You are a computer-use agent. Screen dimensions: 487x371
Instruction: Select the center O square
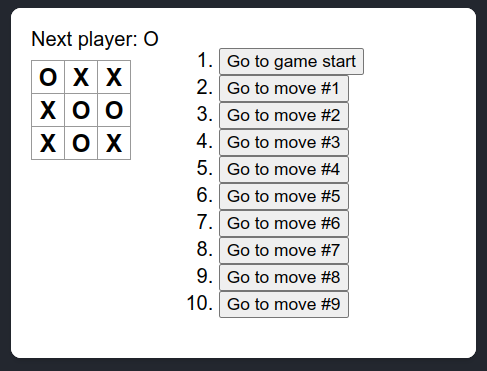coord(81,110)
